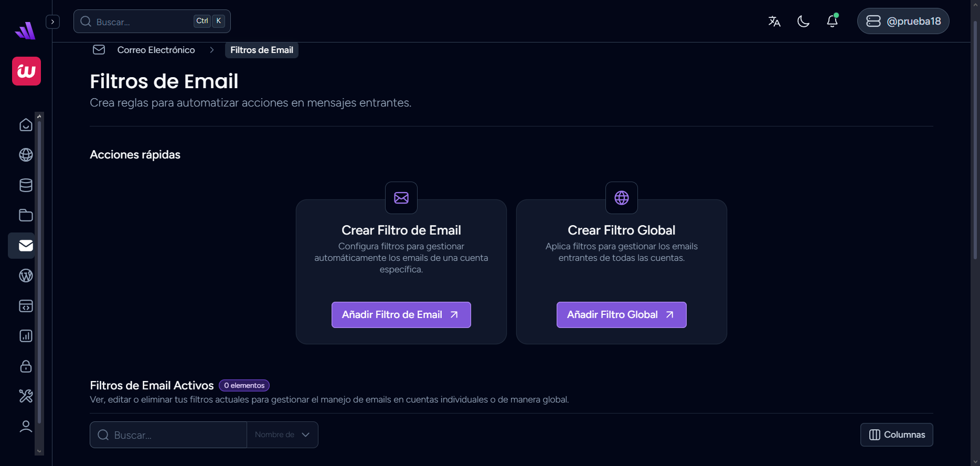Open the @prueba18 account menu
The width and height of the screenshot is (980, 466).
pos(903,21)
